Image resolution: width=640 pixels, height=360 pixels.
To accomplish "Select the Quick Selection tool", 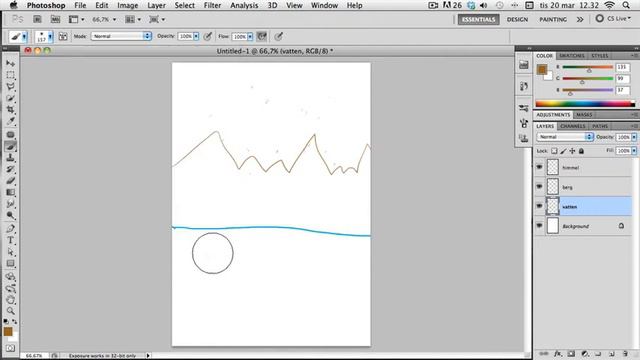I will [11, 98].
